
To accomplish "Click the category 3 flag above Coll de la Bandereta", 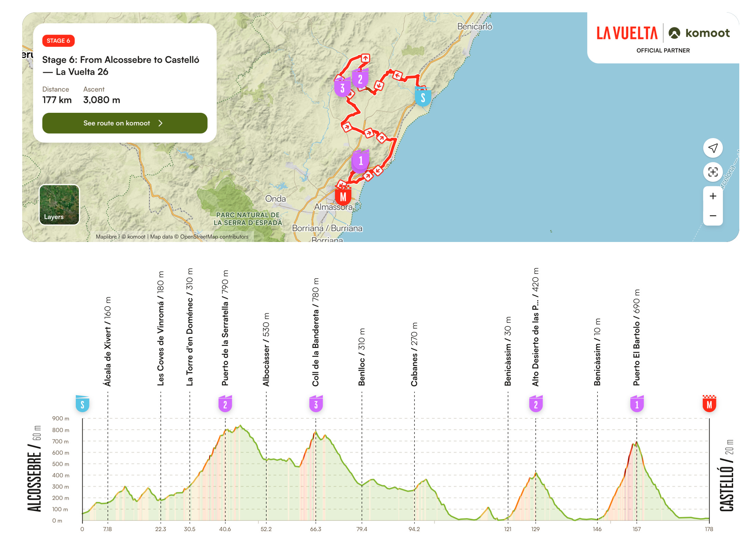I will [x=316, y=404].
